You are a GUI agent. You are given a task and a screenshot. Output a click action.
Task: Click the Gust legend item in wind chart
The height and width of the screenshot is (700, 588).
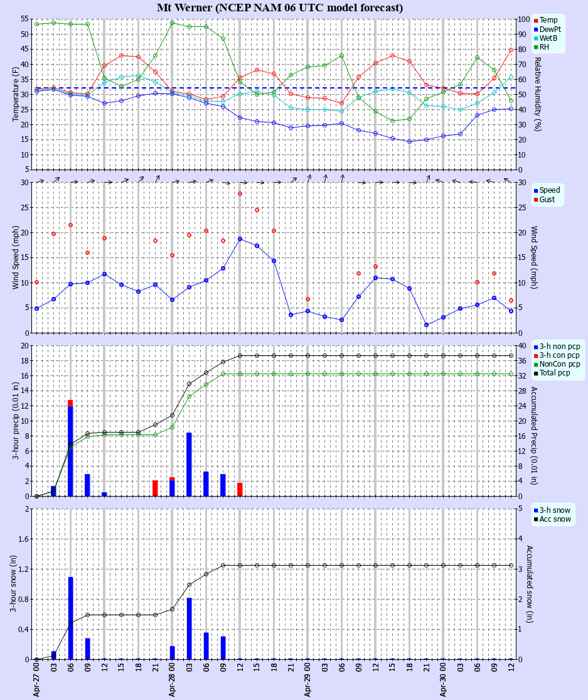click(547, 200)
